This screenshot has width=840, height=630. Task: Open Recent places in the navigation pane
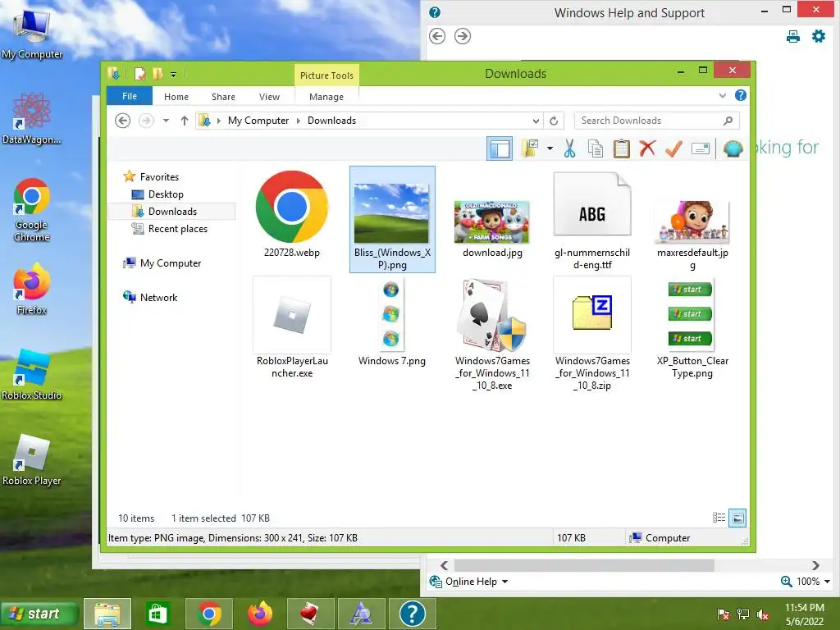pyautogui.click(x=178, y=229)
